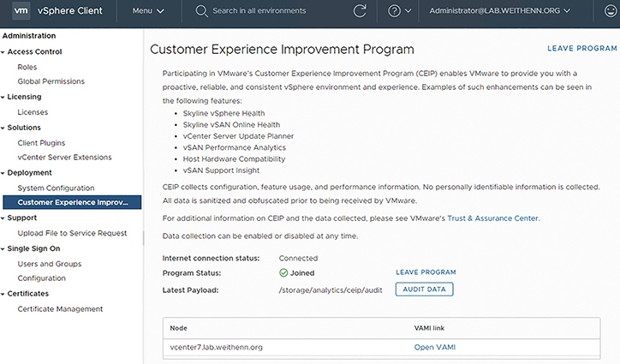Click the vCenter Server Update Planner bullet
The height and width of the screenshot is (364, 620).
pyautogui.click(x=238, y=136)
